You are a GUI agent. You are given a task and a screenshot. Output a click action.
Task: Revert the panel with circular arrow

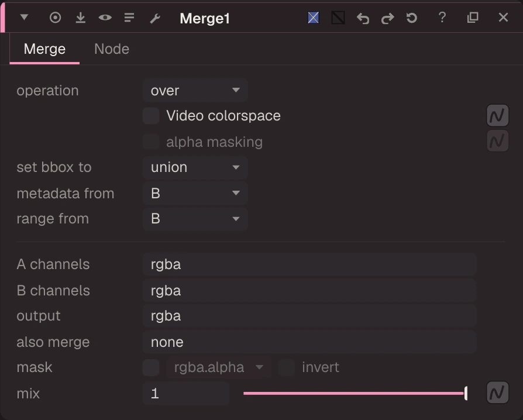pos(412,18)
